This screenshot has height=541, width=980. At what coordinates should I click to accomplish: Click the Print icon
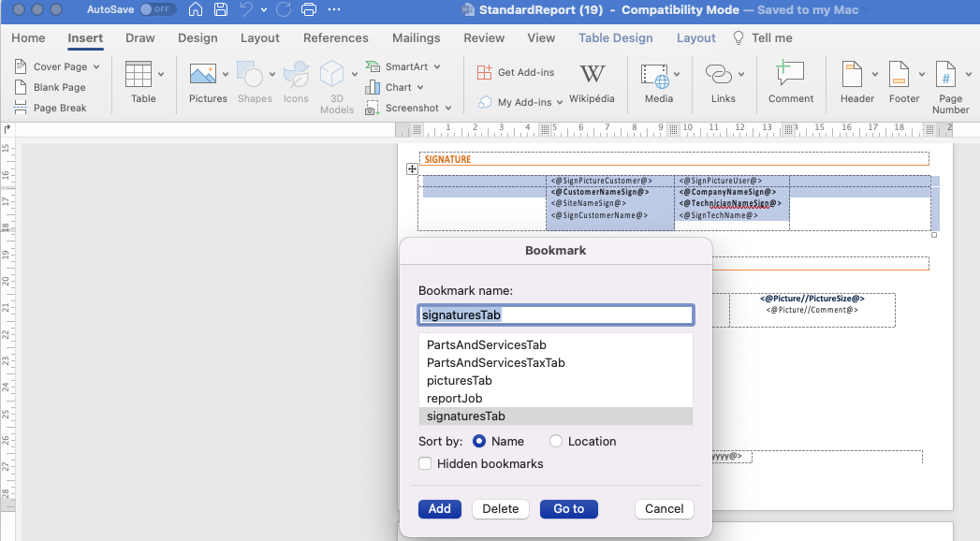tap(309, 9)
